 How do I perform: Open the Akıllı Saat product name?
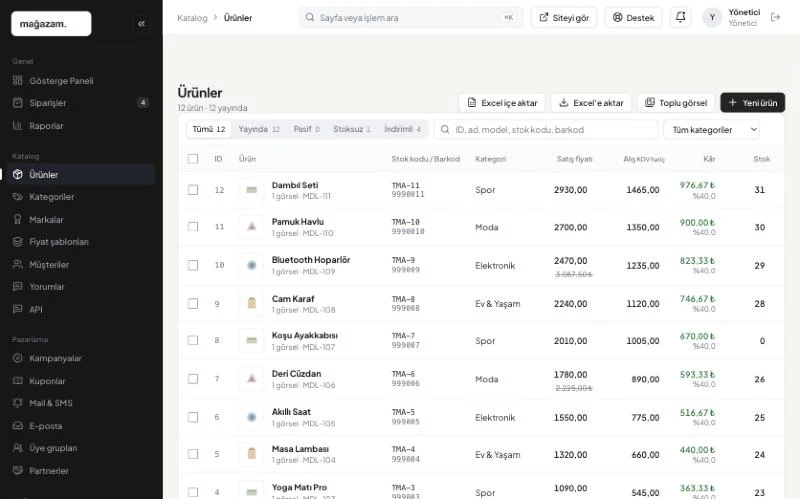point(291,411)
